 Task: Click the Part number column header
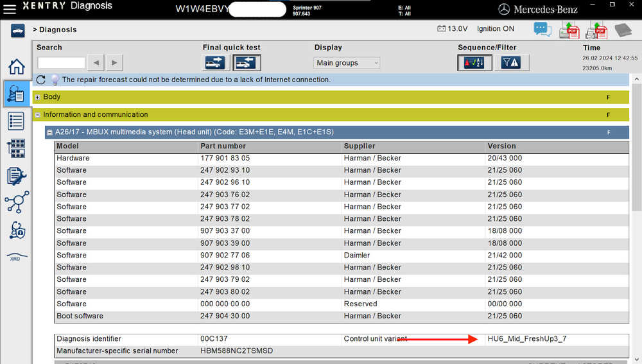point(223,146)
